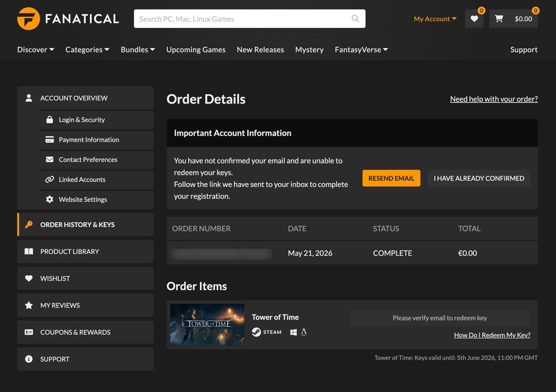This screenshot has height=392, width=556.
Task: Open Order History & Keys section
Action: 86,225
